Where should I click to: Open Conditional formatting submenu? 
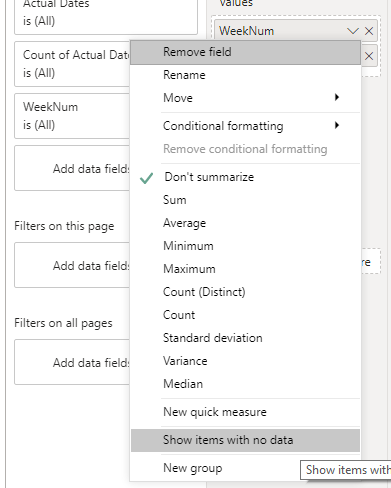(245, 126)
